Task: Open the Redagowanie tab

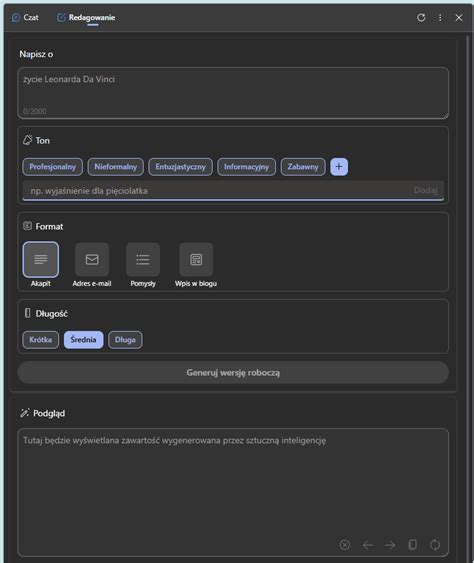Action: coord(86,18)
